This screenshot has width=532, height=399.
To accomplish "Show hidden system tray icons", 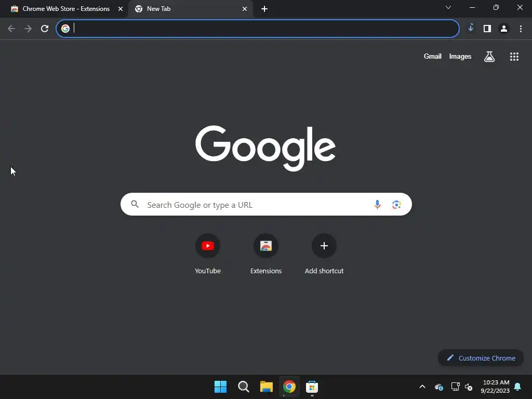I will pyautogui.click(x=422, y=387).
